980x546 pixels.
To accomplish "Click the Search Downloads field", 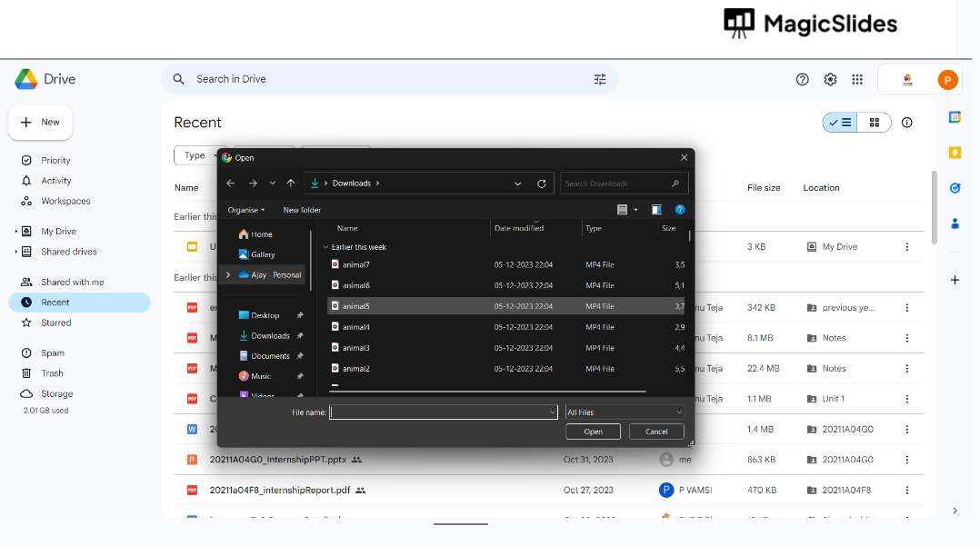I will coord(624,184).
